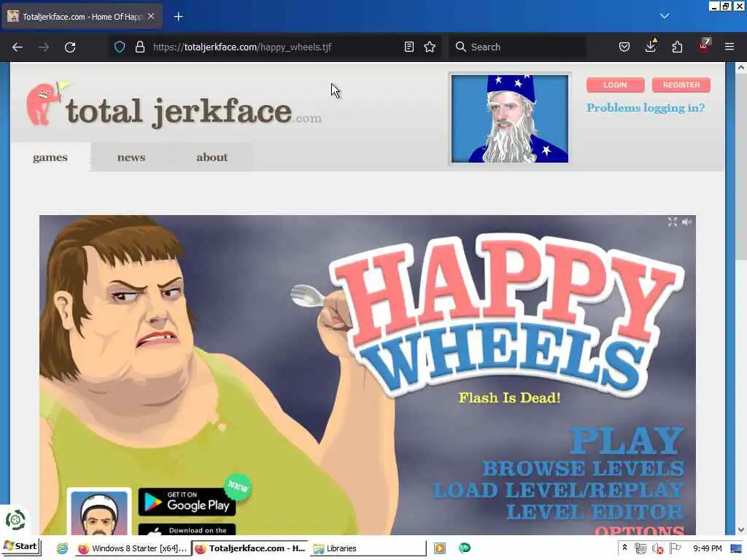Toggle reader view in address bar
747x560 pixels.
pos(409,47)
